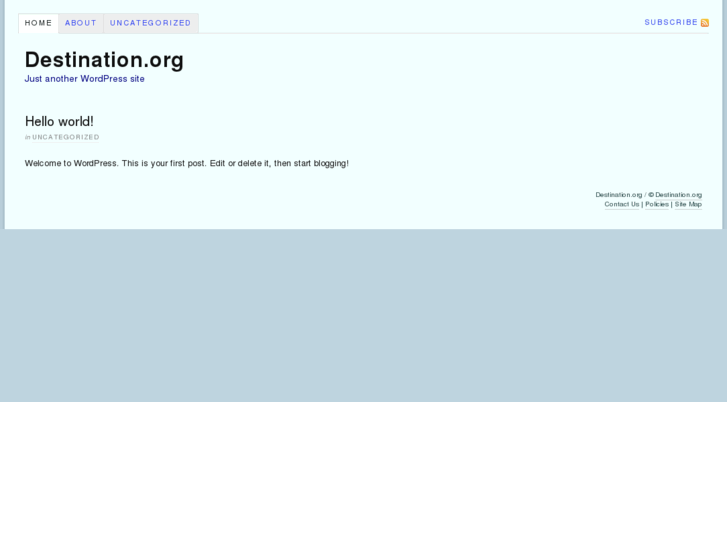Viewport: 727px width, 545px height.
Task: Open the Site Map footer link
Action: click(x=688, y=204)
